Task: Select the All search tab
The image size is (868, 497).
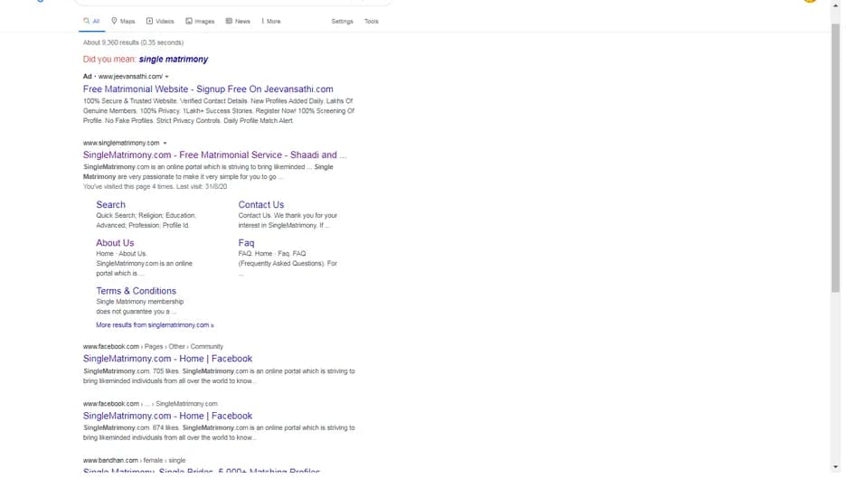Action: point(91,21)
